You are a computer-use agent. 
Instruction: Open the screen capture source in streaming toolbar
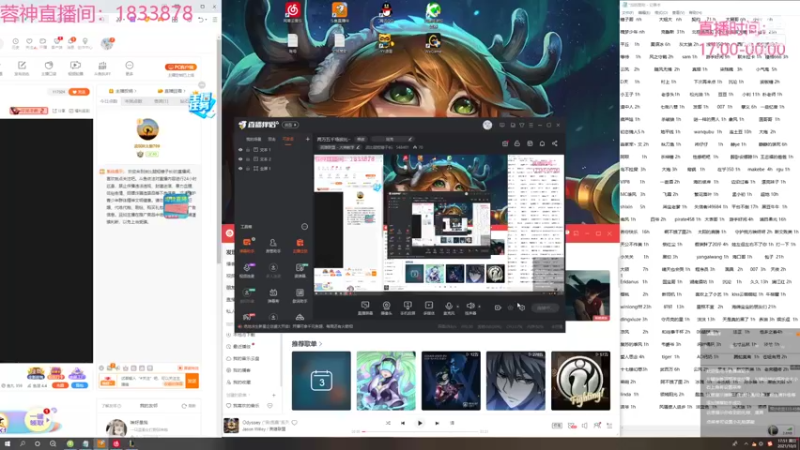tap(365, 307)
